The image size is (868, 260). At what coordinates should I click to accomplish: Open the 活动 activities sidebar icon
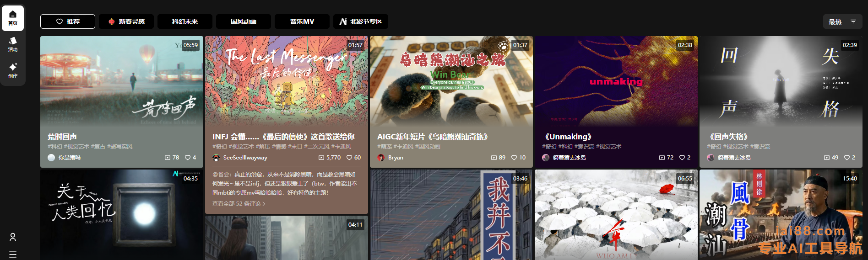click(13, 44)
